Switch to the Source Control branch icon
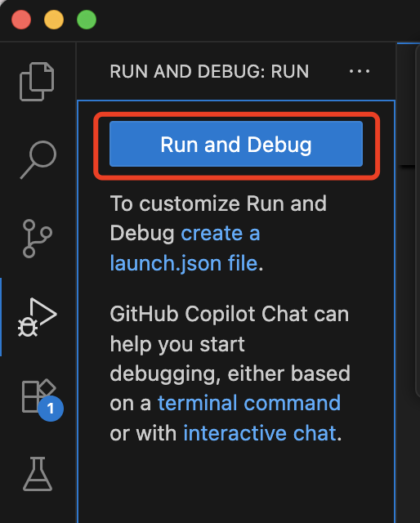 pyautogui.click(x=37, y=239)
